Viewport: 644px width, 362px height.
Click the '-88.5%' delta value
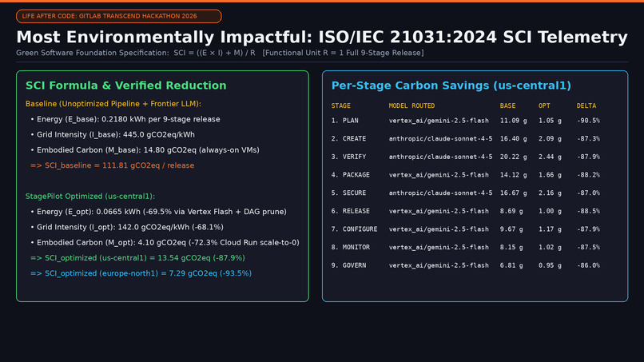[588, 211]
